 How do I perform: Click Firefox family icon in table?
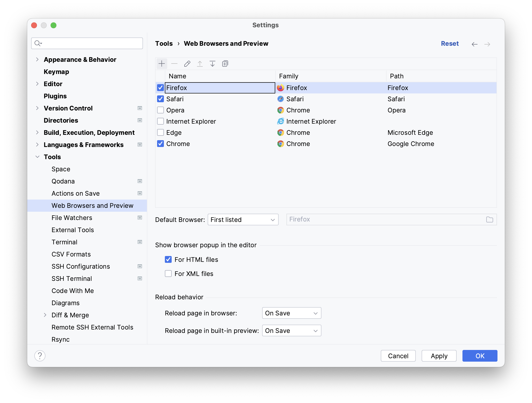click(x=281, y=88)
